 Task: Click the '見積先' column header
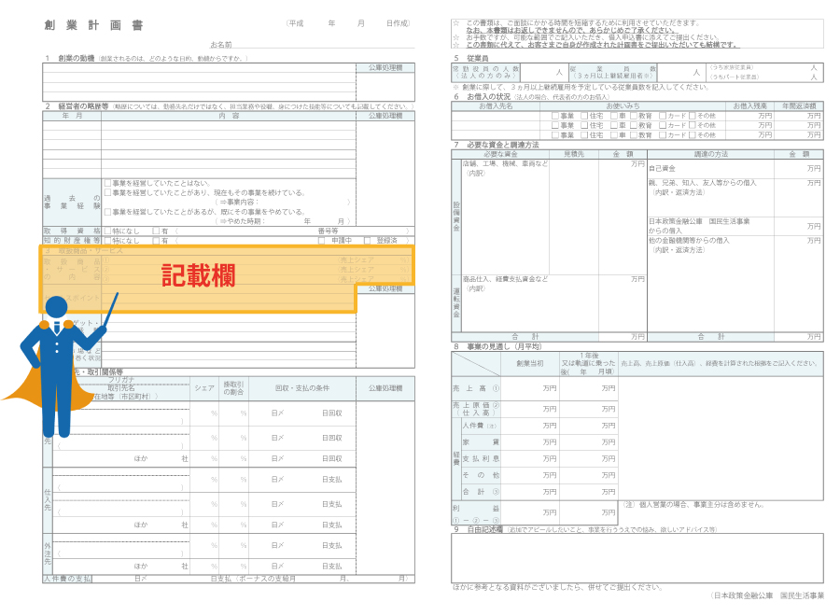click(x=574, y=154)
